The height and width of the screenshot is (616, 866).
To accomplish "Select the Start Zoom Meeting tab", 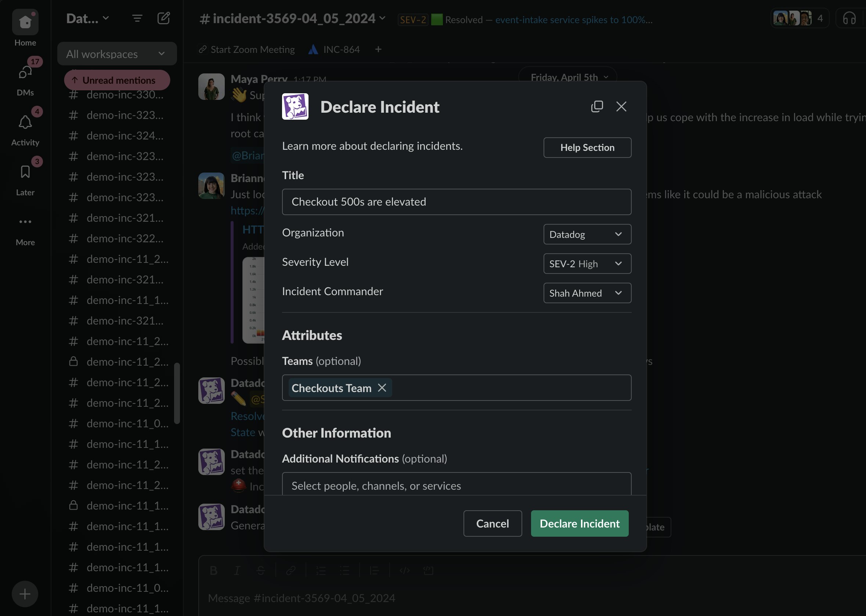I will tap(247, 50).
